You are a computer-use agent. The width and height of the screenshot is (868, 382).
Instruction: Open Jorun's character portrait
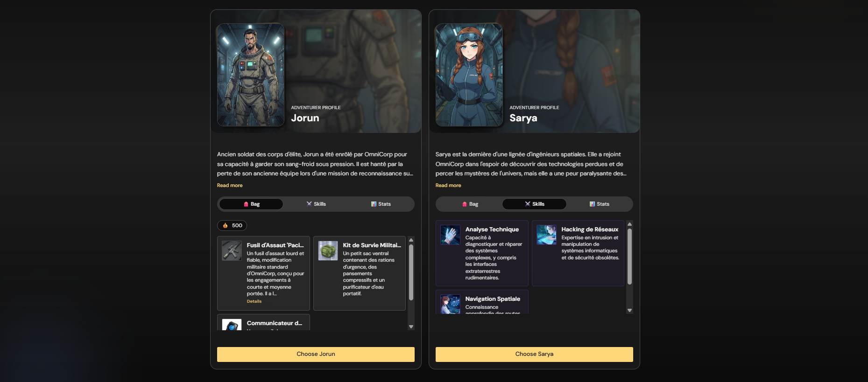(251, 75)
